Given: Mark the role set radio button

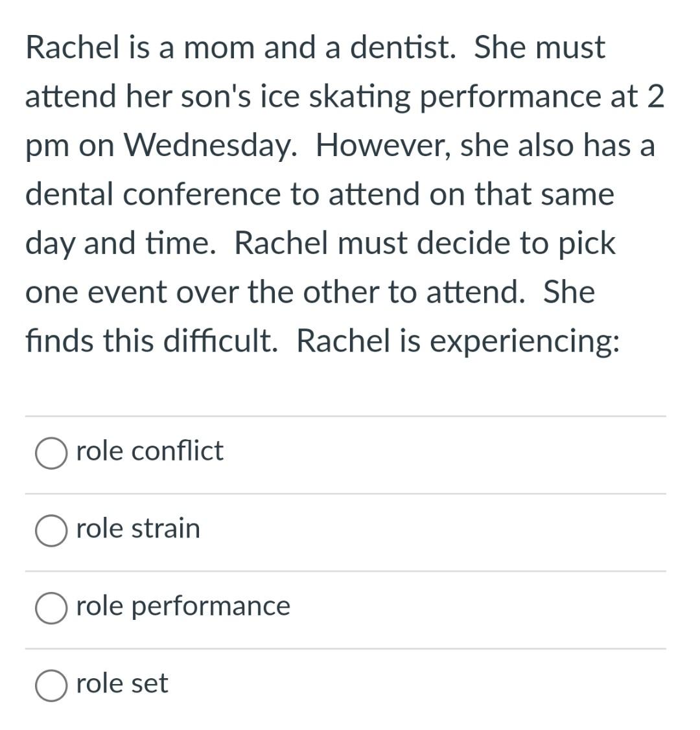Looking at the screenshot, I should (x=51, y=685).
